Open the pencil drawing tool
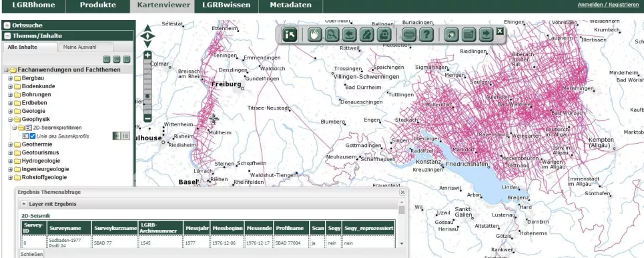The width and height of the screenshot is (644, 258). point(366,35)
